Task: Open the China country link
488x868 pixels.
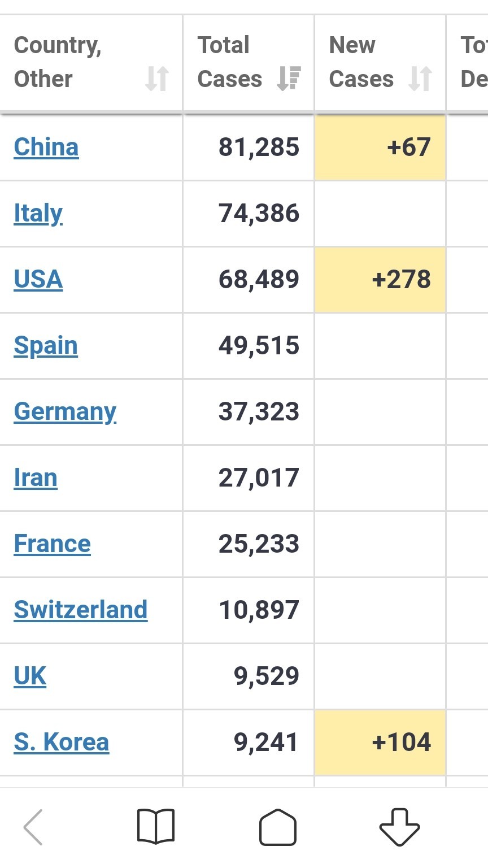Action: tap(46, 147)
